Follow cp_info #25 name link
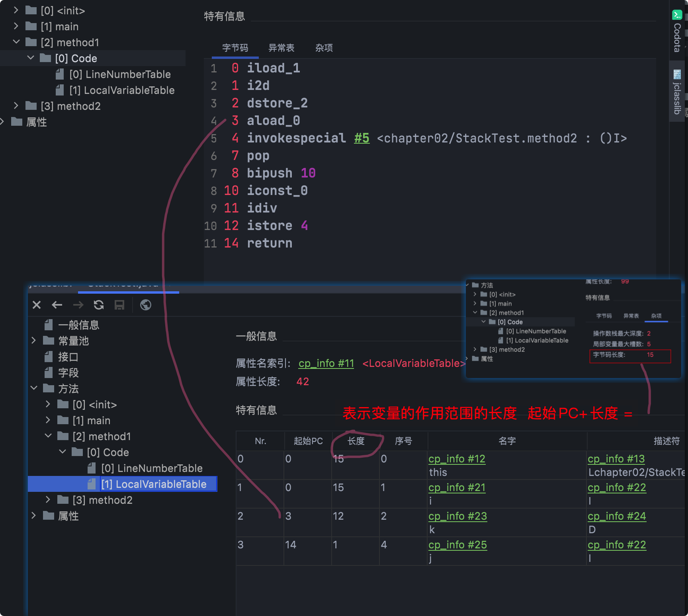 coord(457,545)
